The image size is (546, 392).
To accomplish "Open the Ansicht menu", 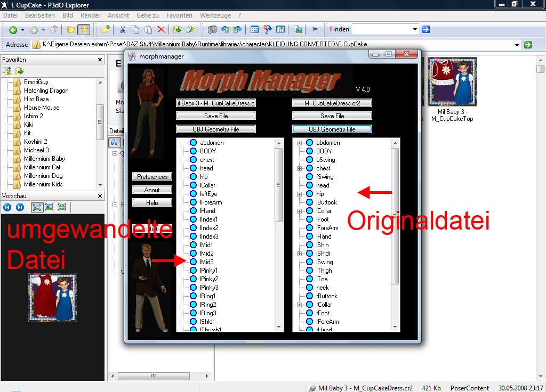I will [x=118, y=15].
